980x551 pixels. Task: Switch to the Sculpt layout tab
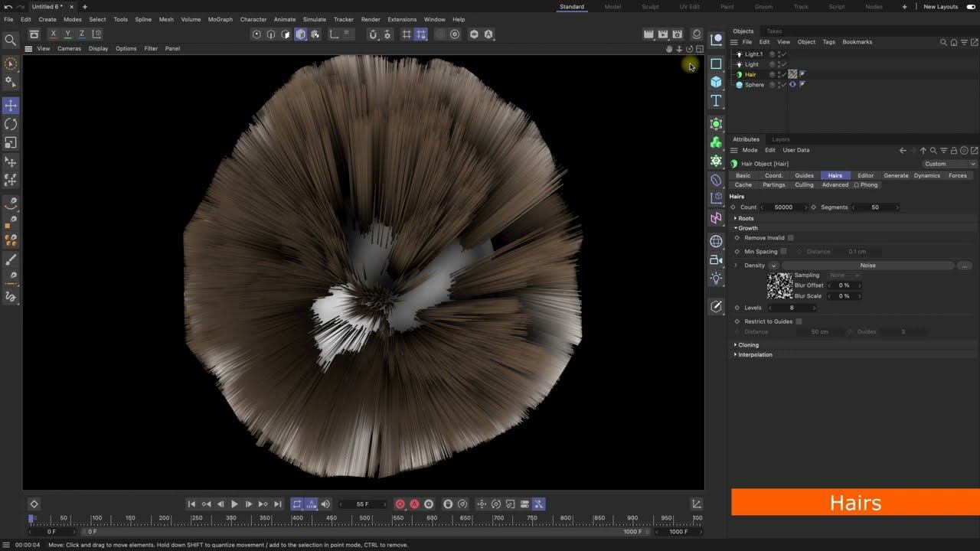(x=650, y=7)
